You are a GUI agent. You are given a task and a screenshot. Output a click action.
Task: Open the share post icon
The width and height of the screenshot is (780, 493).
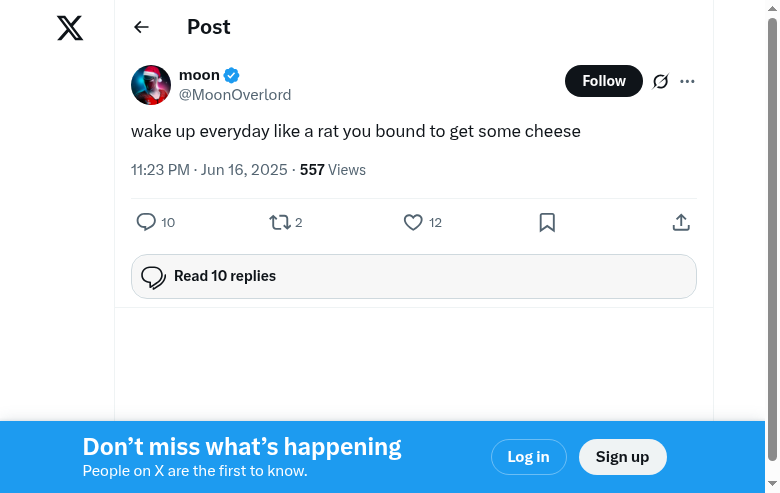click(x=681, y=222)
